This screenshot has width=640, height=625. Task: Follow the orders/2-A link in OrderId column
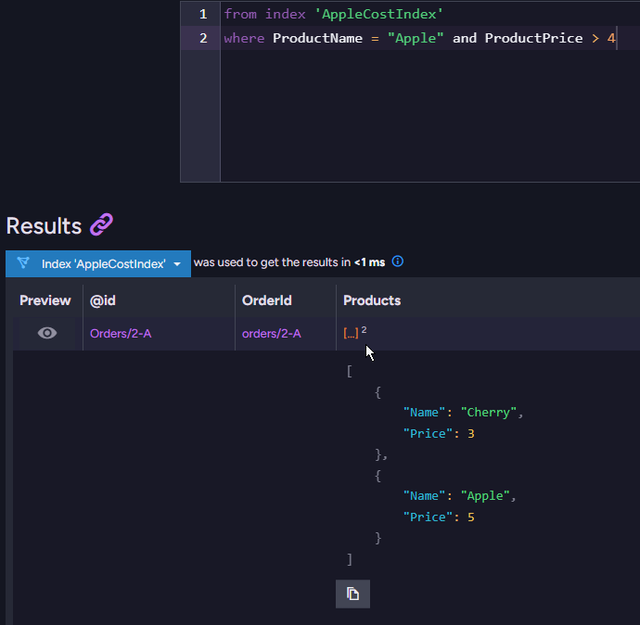[x=271, y=333]
